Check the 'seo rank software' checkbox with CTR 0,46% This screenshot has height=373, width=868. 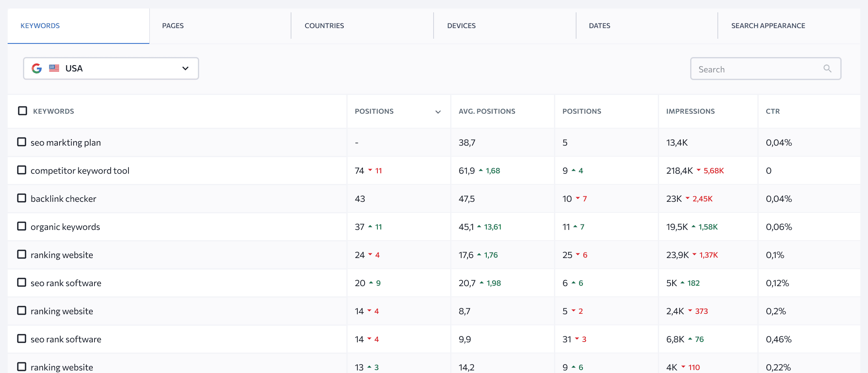tap(22, 339)
